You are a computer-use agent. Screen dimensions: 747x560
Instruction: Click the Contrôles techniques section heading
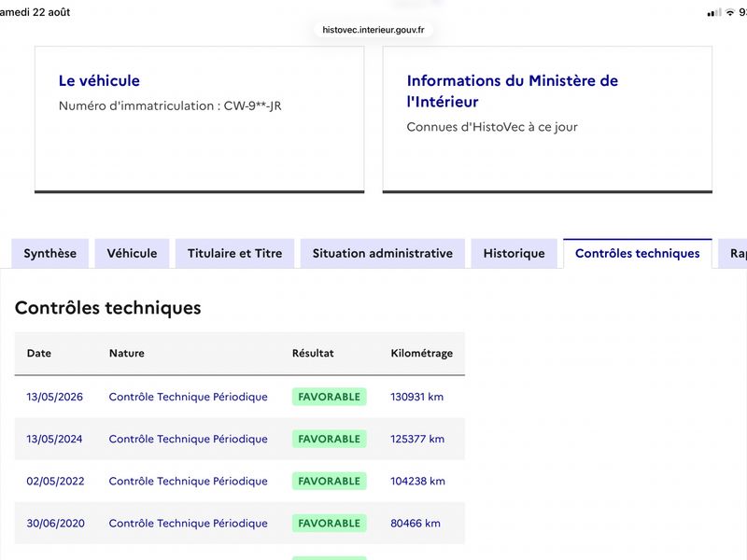(108, 308)
